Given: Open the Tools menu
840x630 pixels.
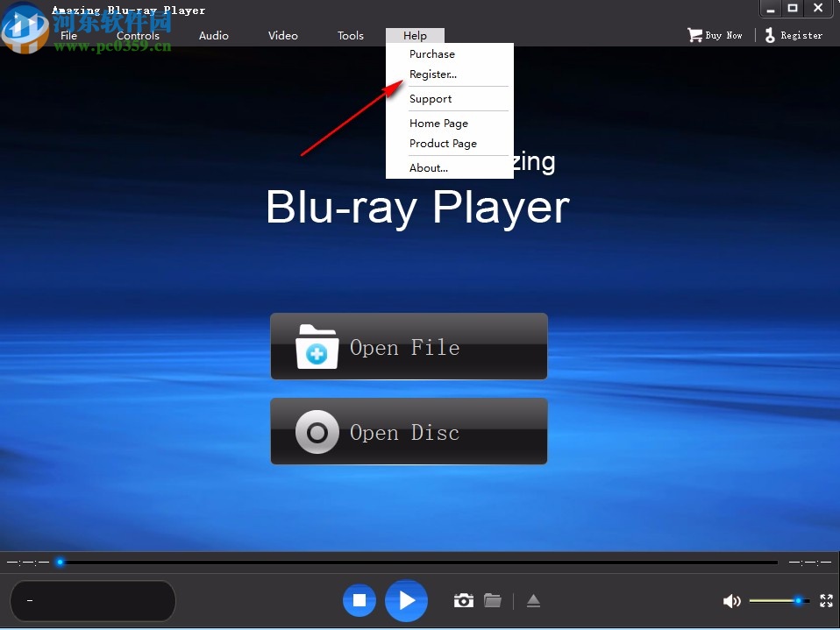Looking at the screenshot, I should (350, 36).
